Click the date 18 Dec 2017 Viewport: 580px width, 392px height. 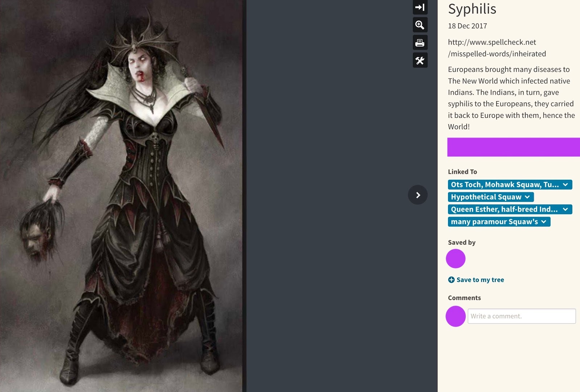[x=468, y=26]
